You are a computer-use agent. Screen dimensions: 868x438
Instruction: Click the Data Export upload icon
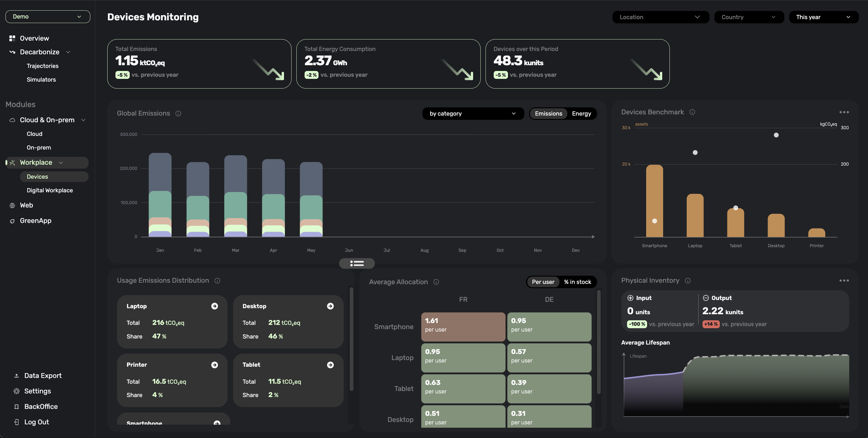click(16, 376)
